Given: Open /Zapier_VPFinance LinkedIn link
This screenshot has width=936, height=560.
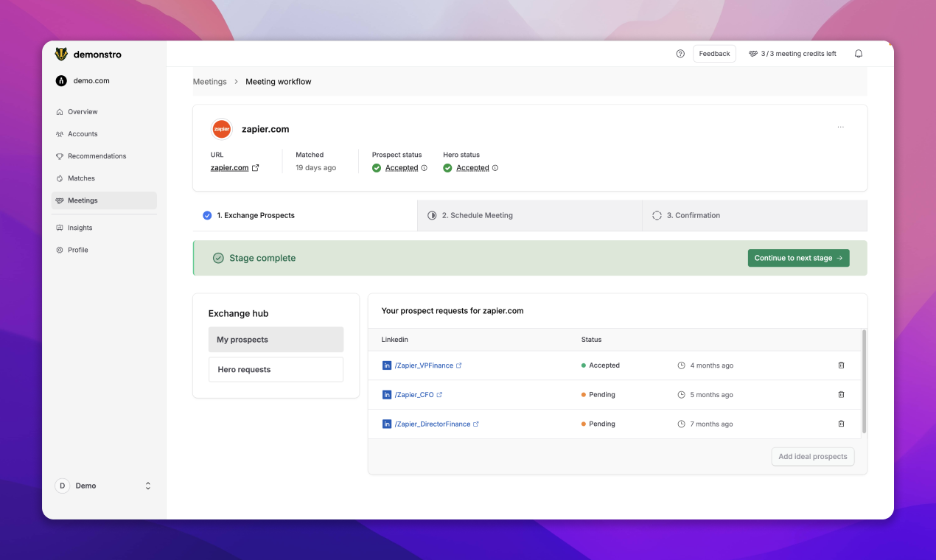Looking at the screenshot, I should coord(428,365).
